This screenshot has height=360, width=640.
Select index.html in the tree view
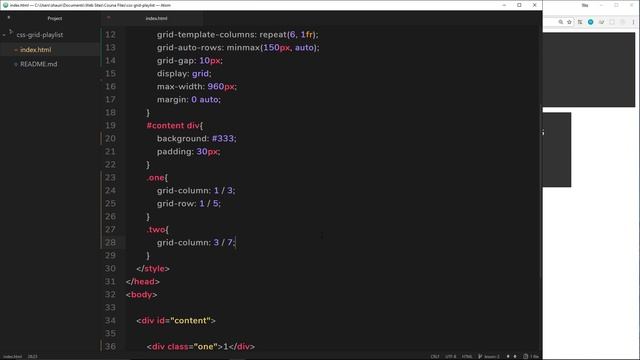click(36, 50)
